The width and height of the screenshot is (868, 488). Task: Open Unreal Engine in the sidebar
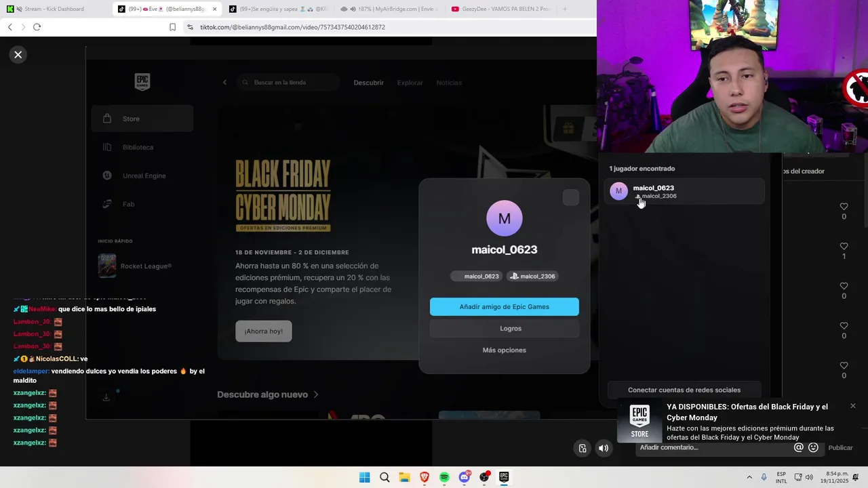pos(142,176)
